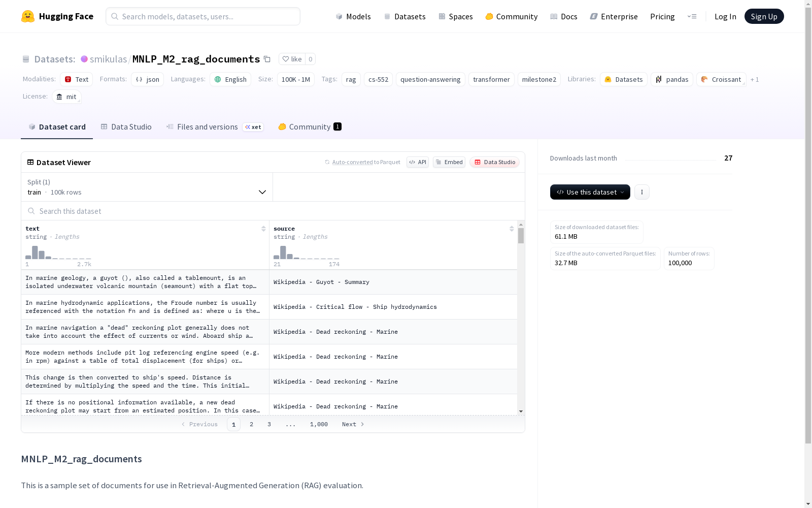Sort the source column using its sort icon
The height and width of the screenshot is (508, 812).
(x=512, y=229)
